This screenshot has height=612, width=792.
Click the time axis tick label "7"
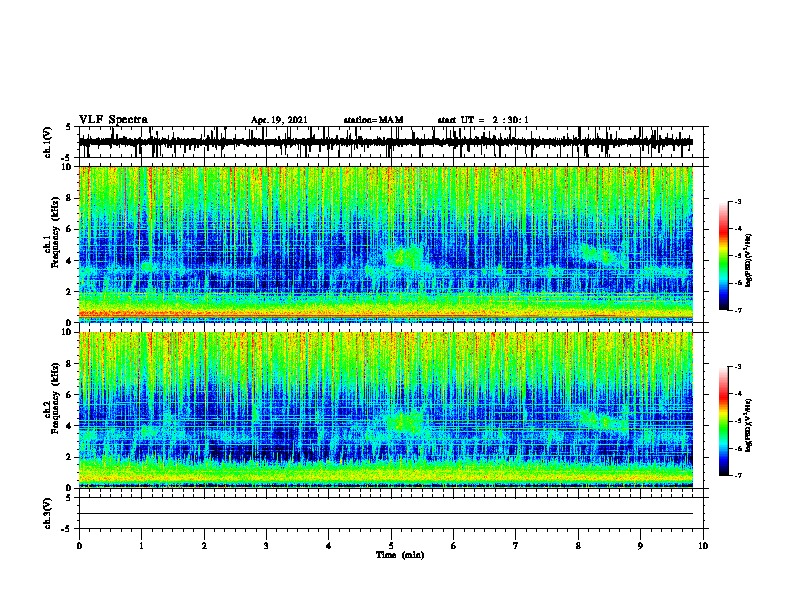(516, 546)
